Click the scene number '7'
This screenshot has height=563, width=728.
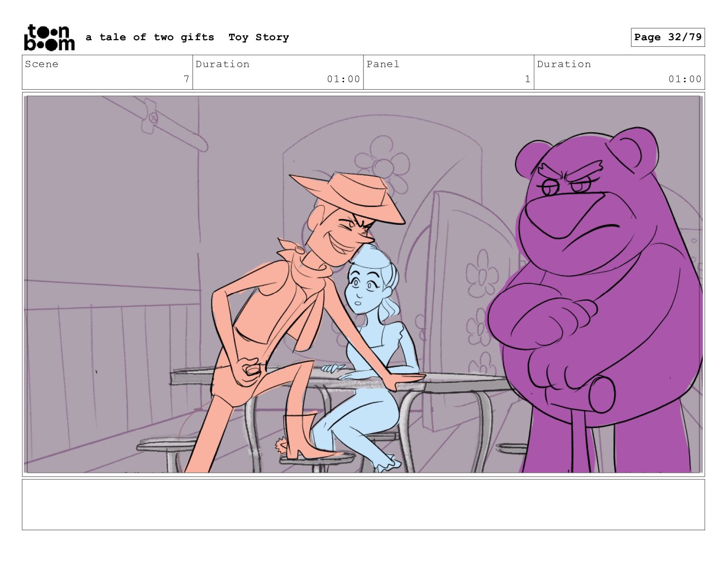coord(187,79)
